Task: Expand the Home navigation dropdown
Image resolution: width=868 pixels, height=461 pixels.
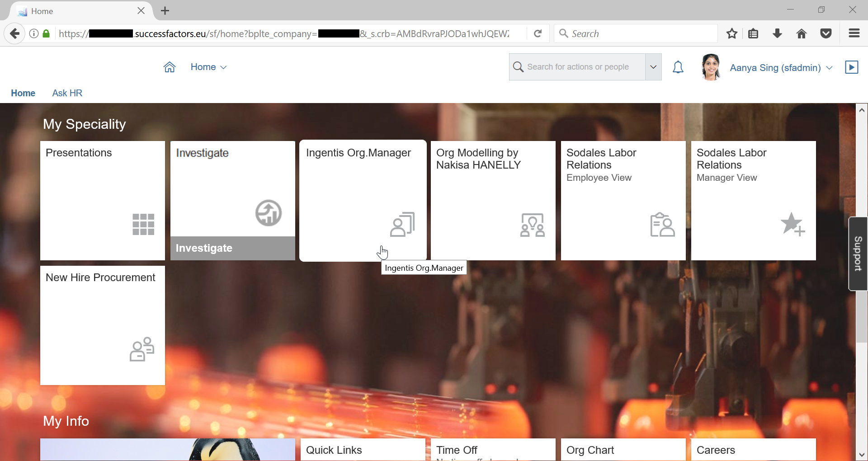Action: tap(223, 67)
